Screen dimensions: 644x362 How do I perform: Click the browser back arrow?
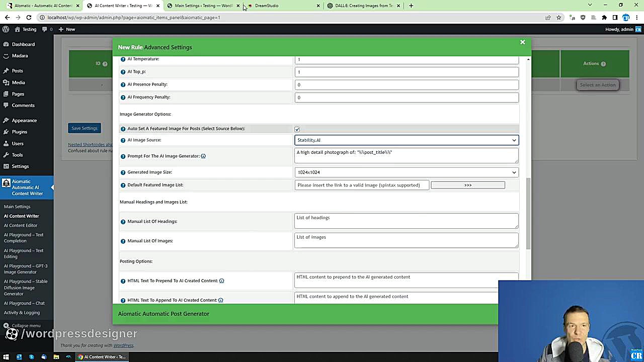pos(7,18)
